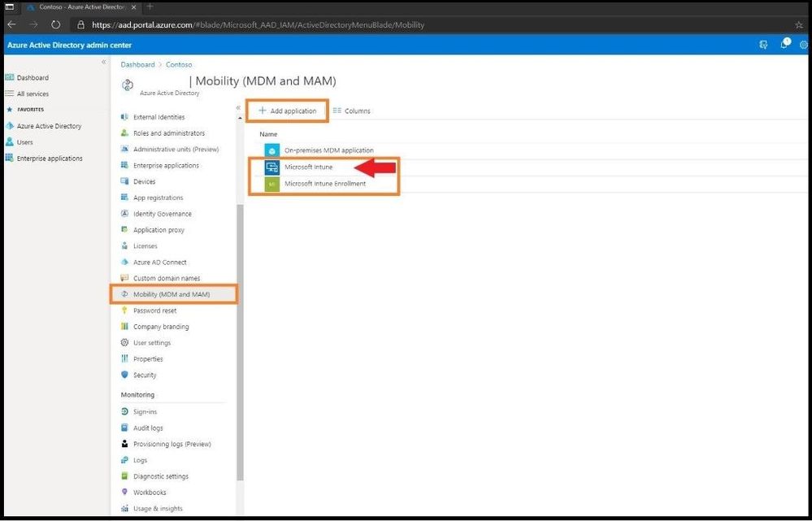The image size is (812, 521).
Task: Open Diagnostic settings
Action: pyautogui.click(x=161, y=476)
